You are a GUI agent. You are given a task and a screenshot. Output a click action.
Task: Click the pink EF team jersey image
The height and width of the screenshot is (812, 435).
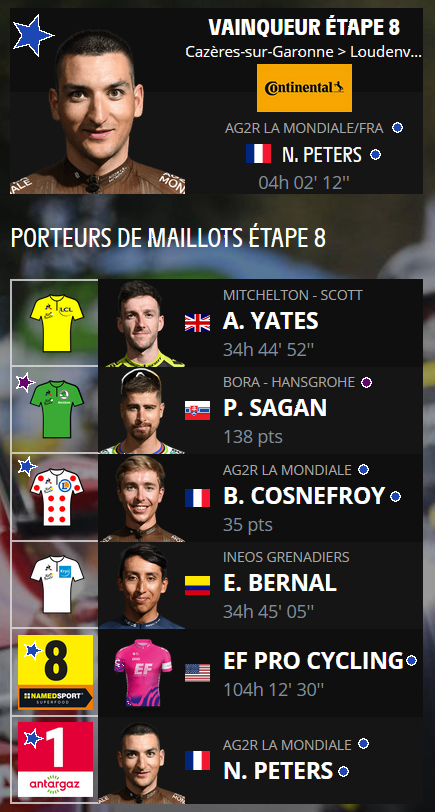[142, 673]
